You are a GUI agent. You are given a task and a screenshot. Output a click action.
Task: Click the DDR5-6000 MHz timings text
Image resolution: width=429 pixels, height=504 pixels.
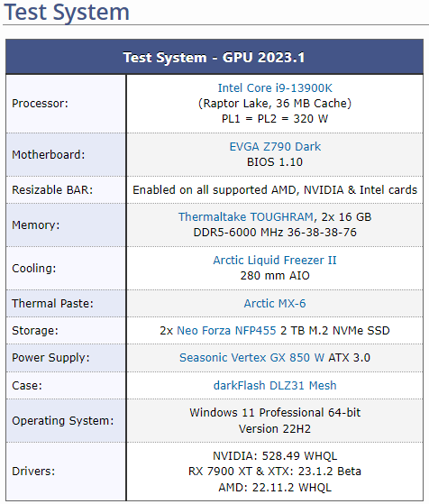coord(275,232)
